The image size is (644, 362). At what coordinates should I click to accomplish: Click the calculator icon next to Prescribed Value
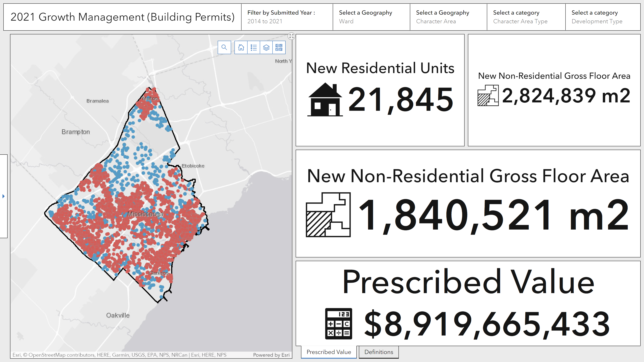click(x=338, y=323)
